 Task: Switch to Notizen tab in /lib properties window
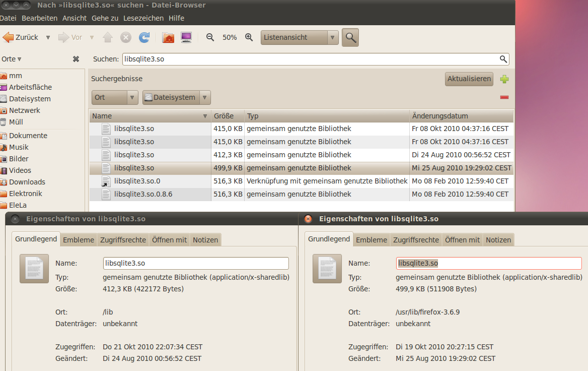pos(205,240)
